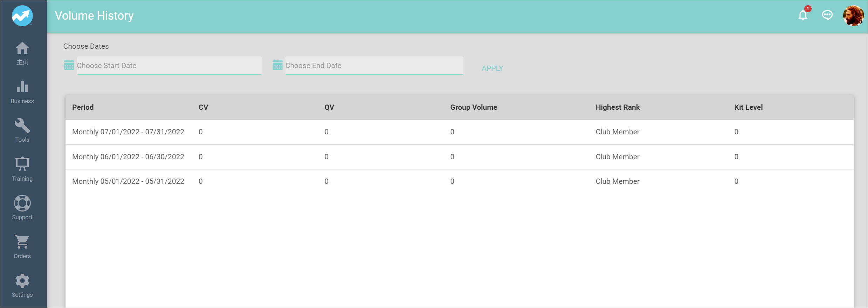Image resolution: width=868 pixels, height=308 pixels.
Task: Open the chat messages bubble
Action: coord(827,15)
